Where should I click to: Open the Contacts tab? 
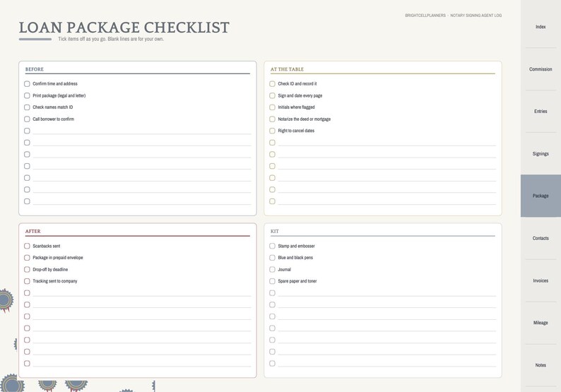click(x=541, y=238)
